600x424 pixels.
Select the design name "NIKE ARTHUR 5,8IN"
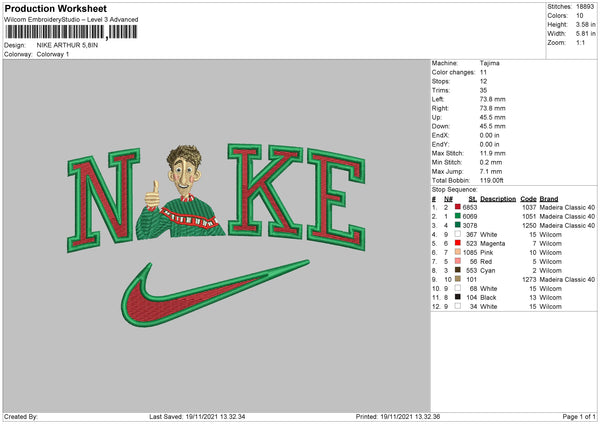[x=67, y=45]
